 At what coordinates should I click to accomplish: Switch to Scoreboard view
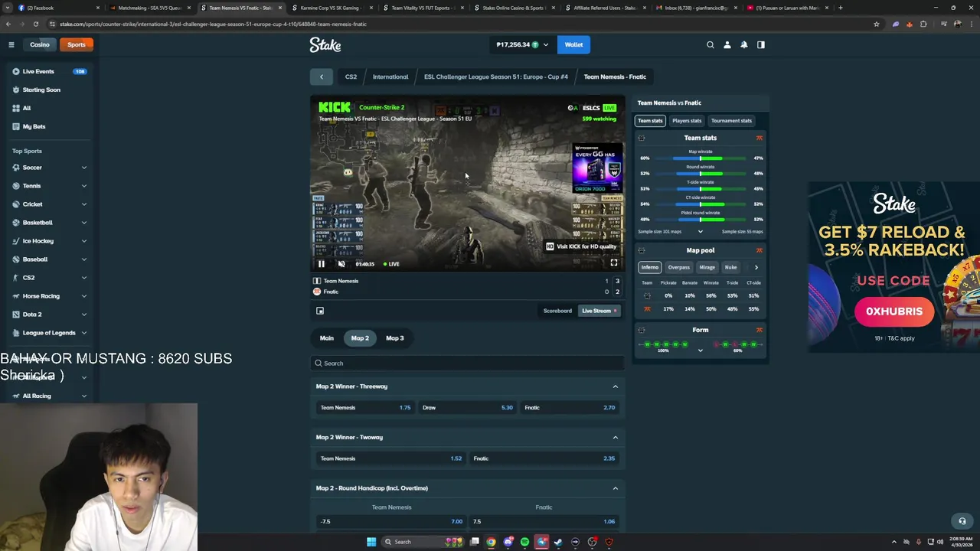[557, 311]
